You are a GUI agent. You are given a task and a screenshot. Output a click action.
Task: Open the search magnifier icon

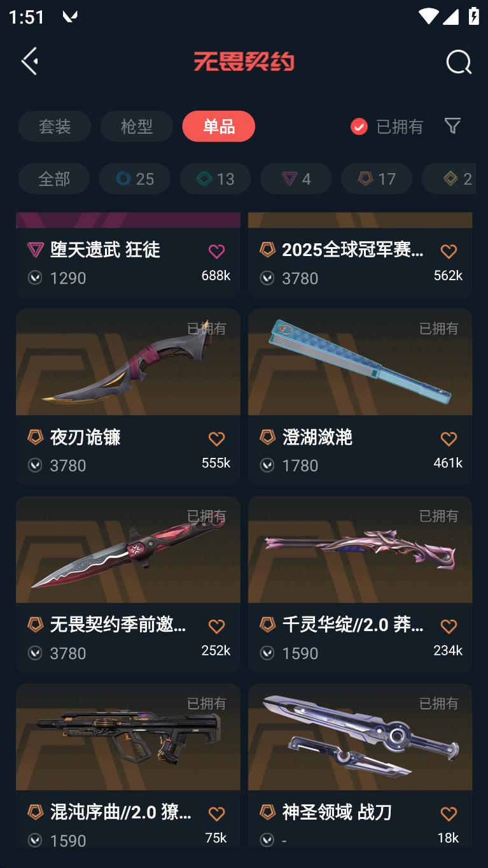[x=458, y=62]
